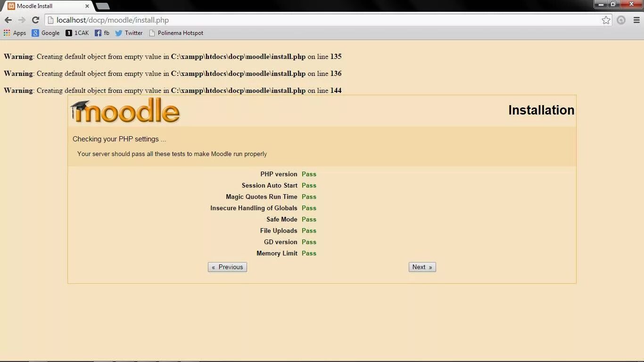Click the warning message for line 136
The height and width of the screenshot is (362, 644).
(173, 74)
